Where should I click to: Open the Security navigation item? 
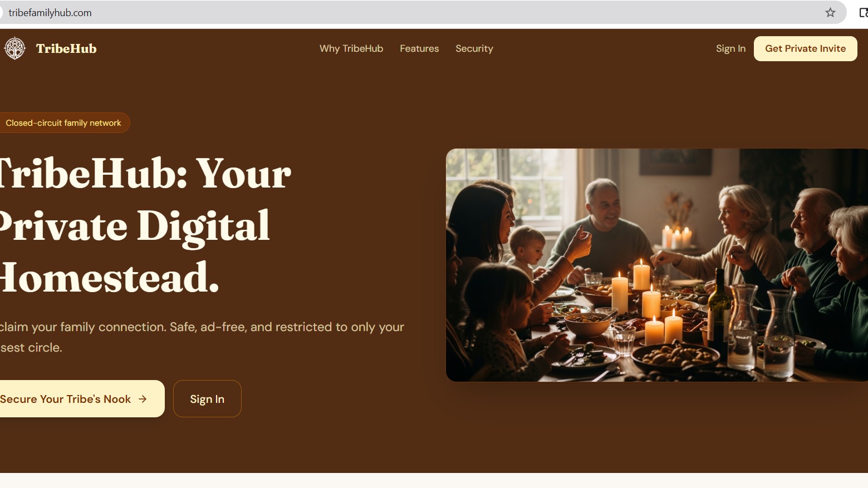pyautogui.click(x=474, y=48)
